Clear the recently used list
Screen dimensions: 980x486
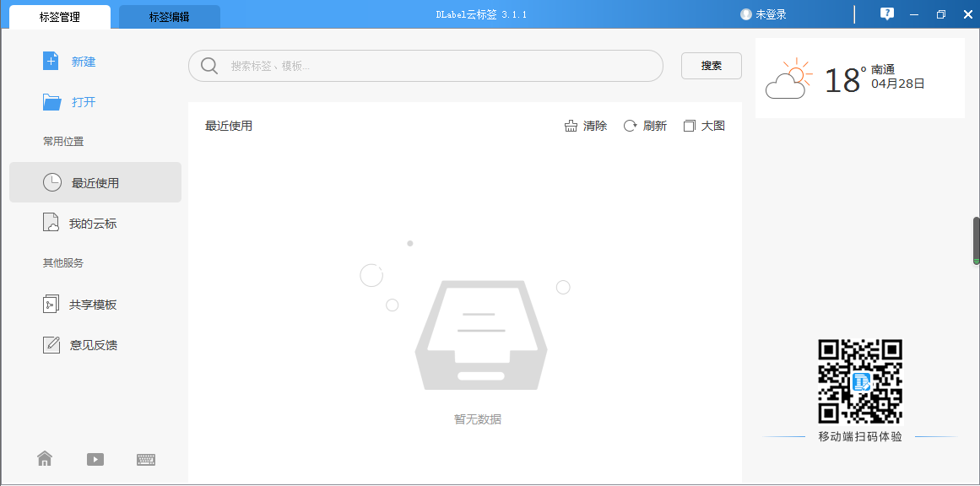[x=586, y=126]
